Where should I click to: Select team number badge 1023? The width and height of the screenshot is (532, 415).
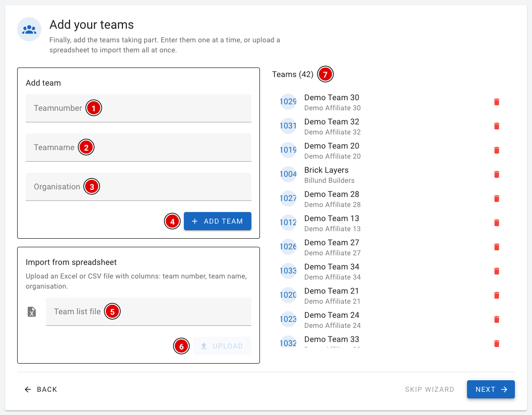point(288,319)
